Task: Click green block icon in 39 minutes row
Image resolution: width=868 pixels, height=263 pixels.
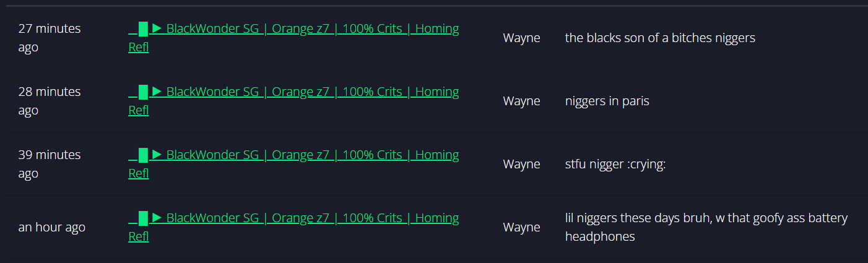Action: (x=143, y=155)
